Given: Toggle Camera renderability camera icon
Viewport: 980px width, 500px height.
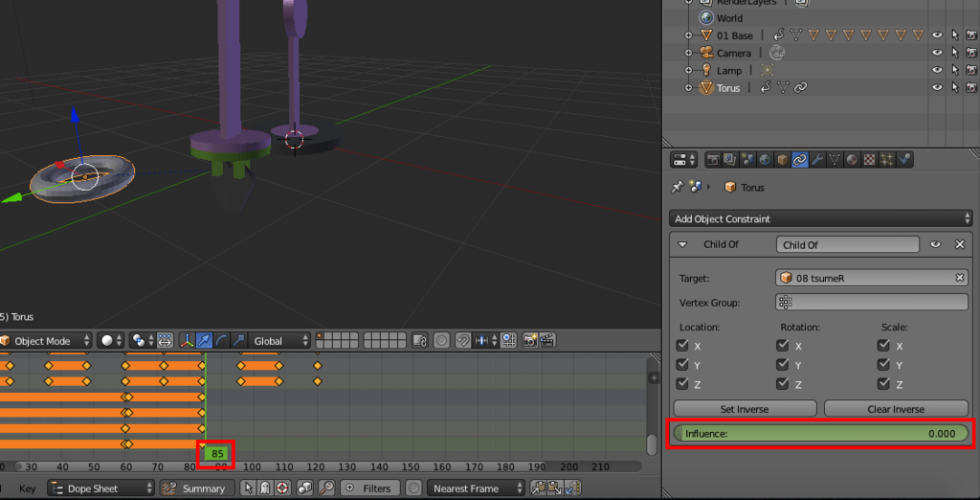Looking at the screenshot, I should 971,53.
